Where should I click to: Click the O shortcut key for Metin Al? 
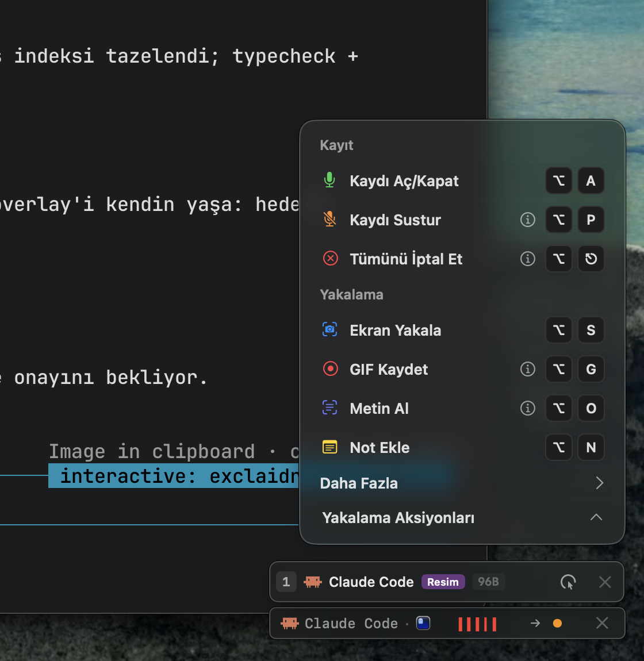591,408
